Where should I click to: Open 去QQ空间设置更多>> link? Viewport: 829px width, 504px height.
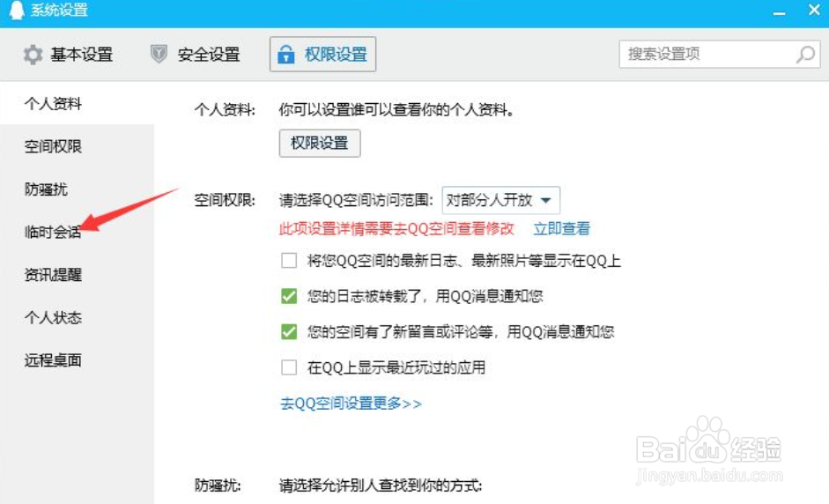point(351,404)
